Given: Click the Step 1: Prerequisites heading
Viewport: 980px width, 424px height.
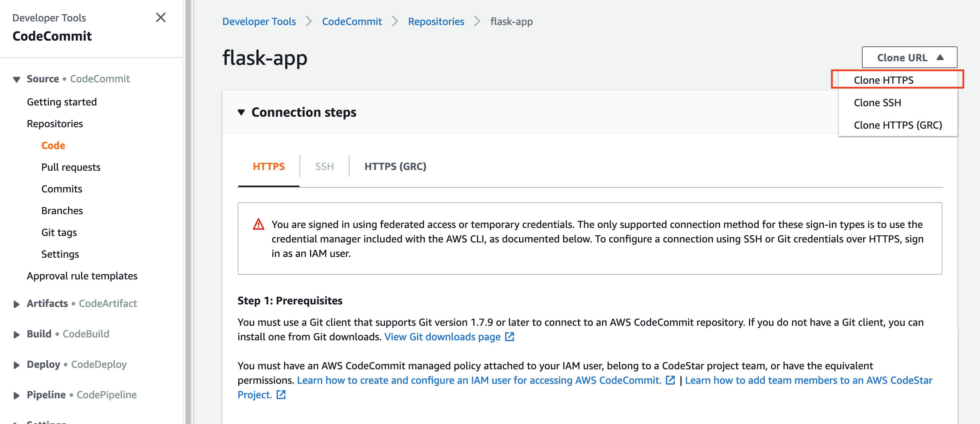Looking at the screenshot, I should [290, 301].
